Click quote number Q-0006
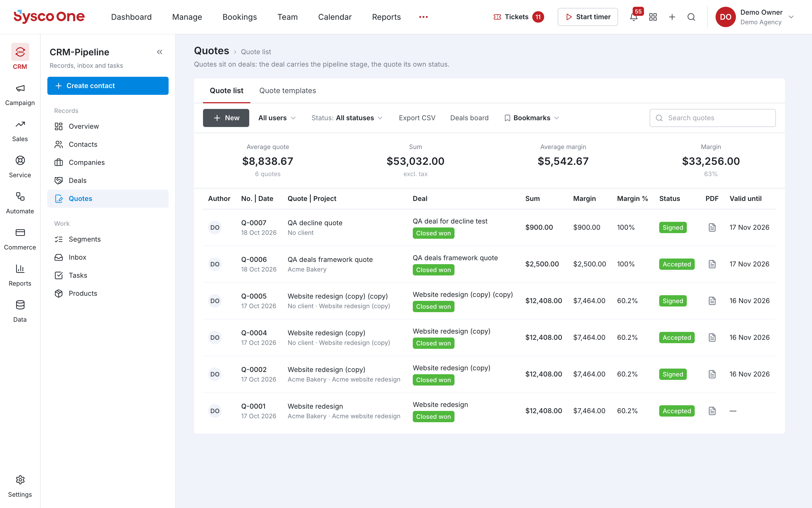 (254, 259)
